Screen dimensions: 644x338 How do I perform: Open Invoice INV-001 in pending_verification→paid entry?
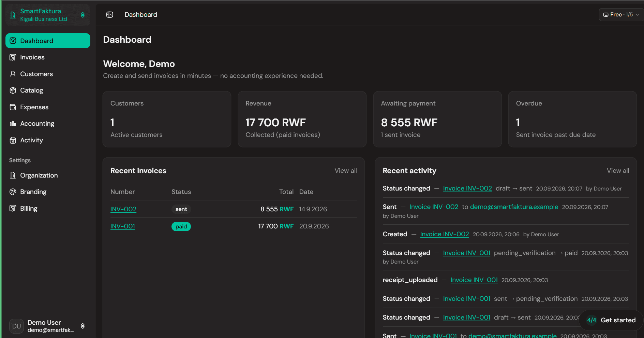(467, 253)
